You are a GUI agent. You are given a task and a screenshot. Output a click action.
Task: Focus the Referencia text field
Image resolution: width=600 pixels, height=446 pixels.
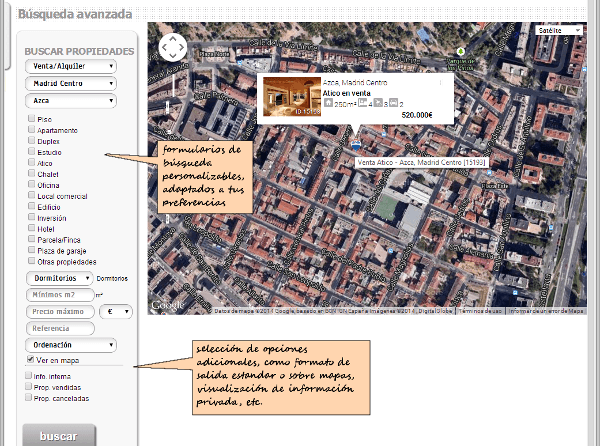click(x=58, y=328)
